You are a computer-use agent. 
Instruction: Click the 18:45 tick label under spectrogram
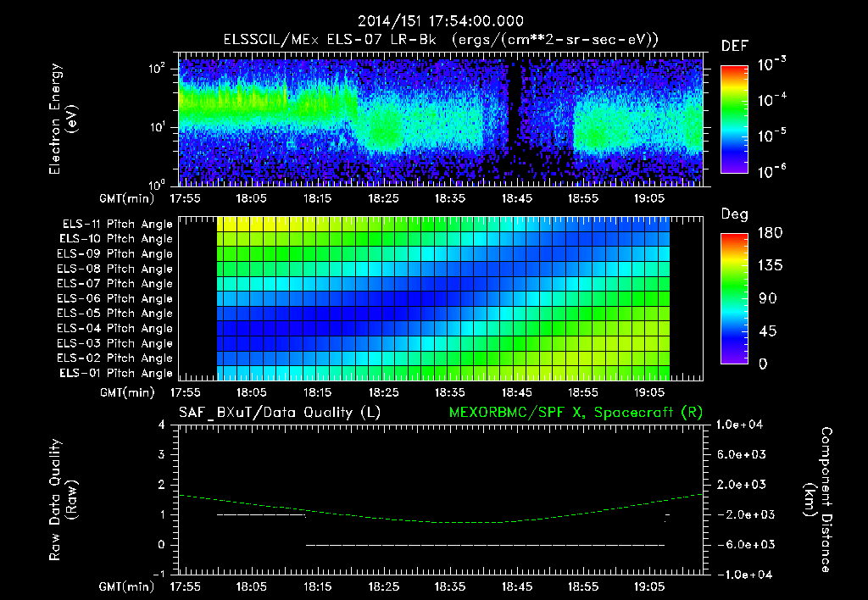pos(516,198)
